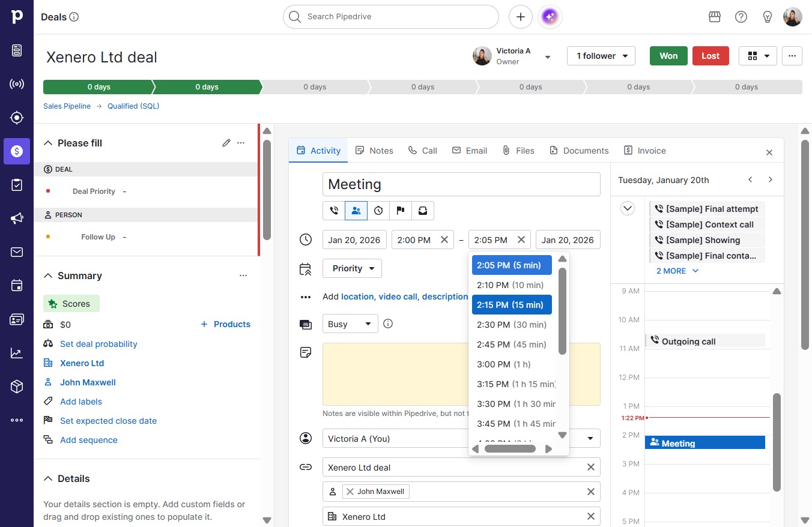
Task: Expand the 2 MORE all-day events
Action: tap(677, 271)
